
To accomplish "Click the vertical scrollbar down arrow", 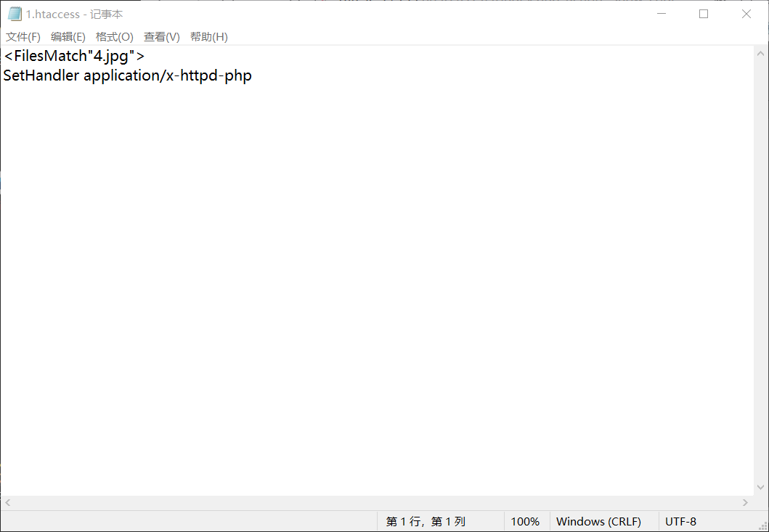I will [x=761, y=488].
